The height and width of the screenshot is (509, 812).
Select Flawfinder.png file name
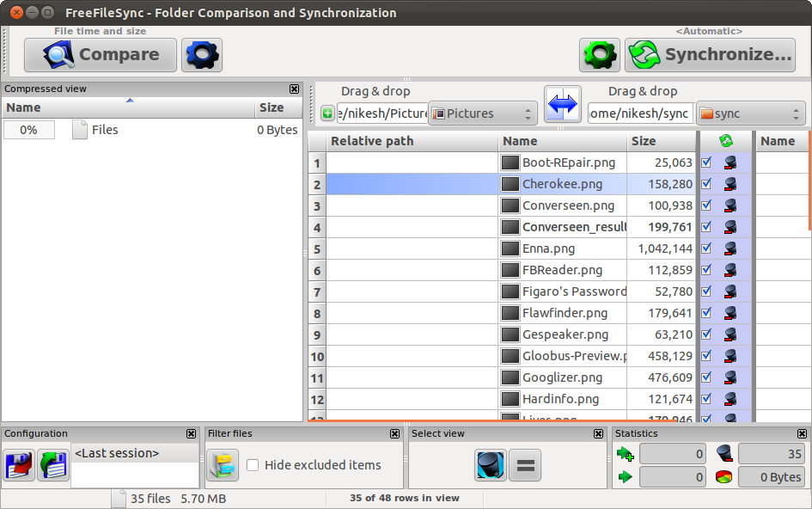coord(565,313)
